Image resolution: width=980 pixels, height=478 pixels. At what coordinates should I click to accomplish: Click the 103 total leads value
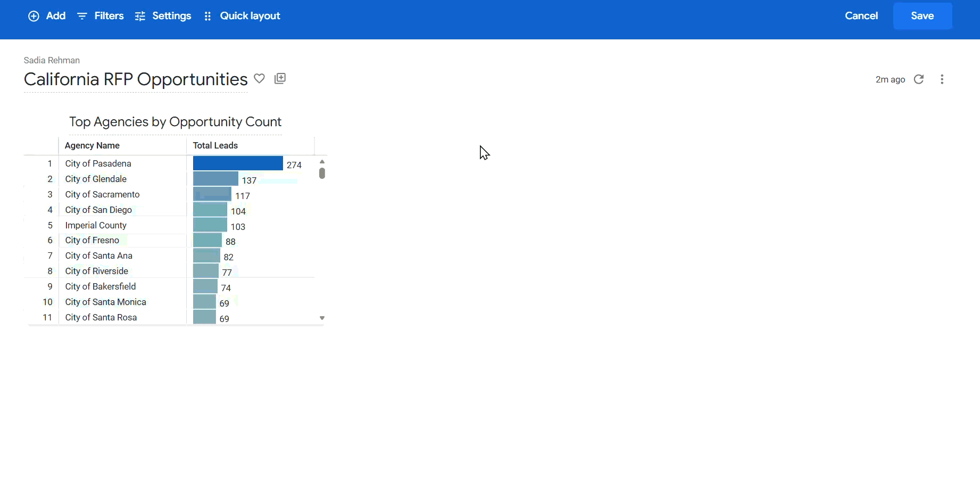click(238, 227)
